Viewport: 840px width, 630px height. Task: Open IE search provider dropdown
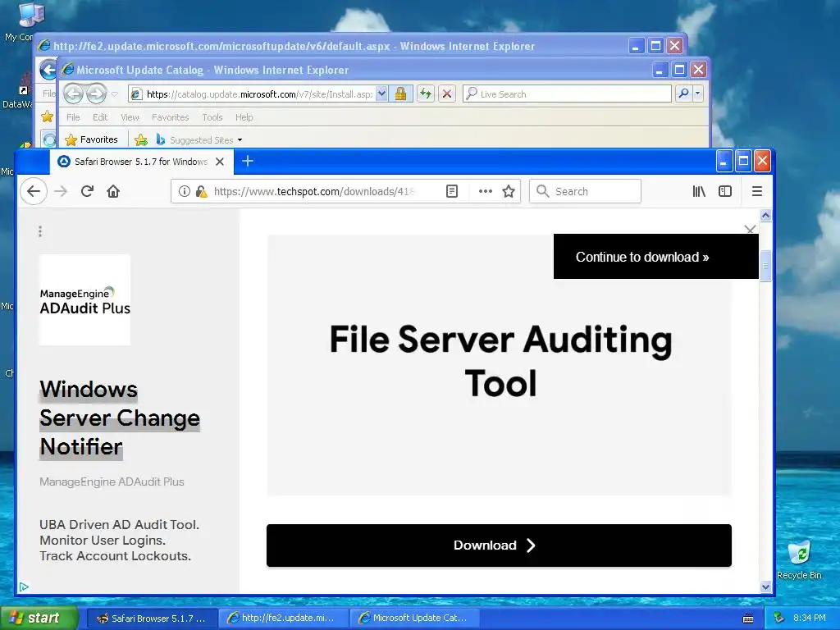697,94
